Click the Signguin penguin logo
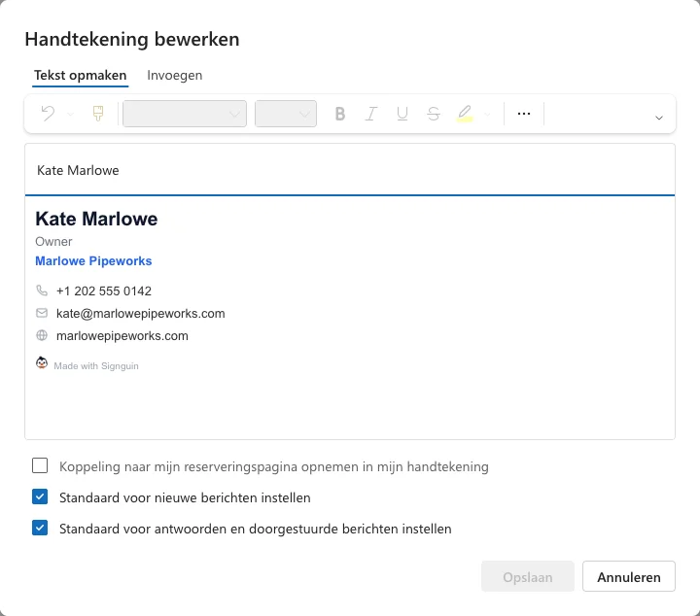Image resolution: width=700 pixels, height=616 pixels. (42, 363)
